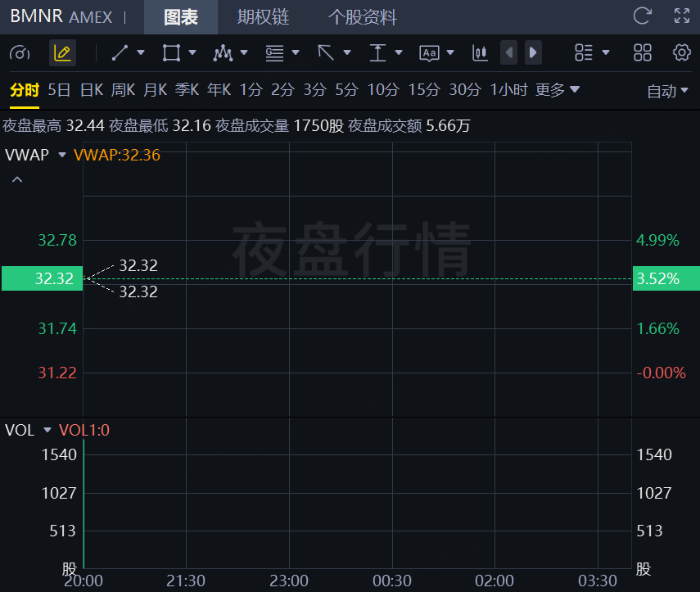Select the 30分 timeframe
Screen dimensions: 700x592
465,90
